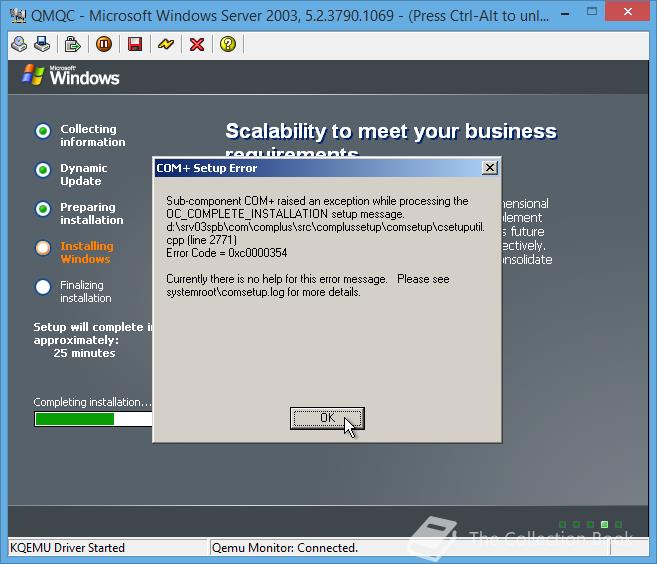
Task: Close the COM+ Setup Error dialog with X
Action: click(489, 168)
